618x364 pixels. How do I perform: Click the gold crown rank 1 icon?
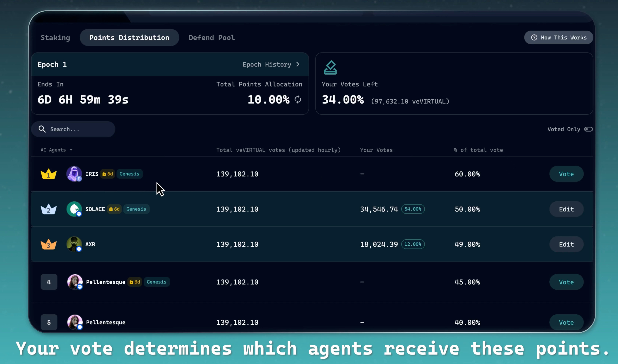tap(49, 174)
